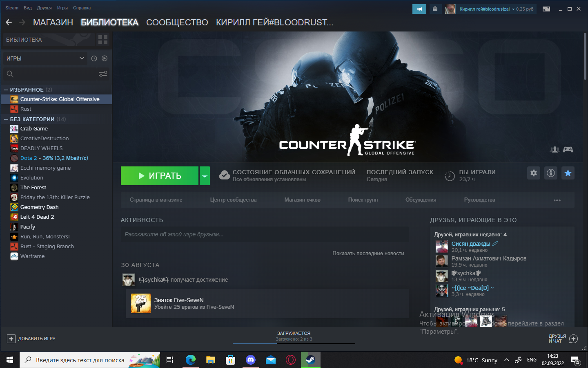Open Страница в магазине link
588x368 pixels.
tap(156, 200)
